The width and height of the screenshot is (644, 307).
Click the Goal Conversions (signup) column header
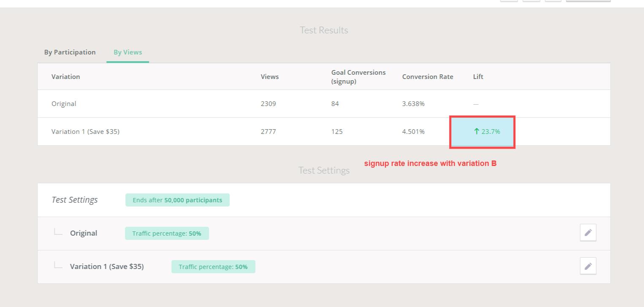358,77
